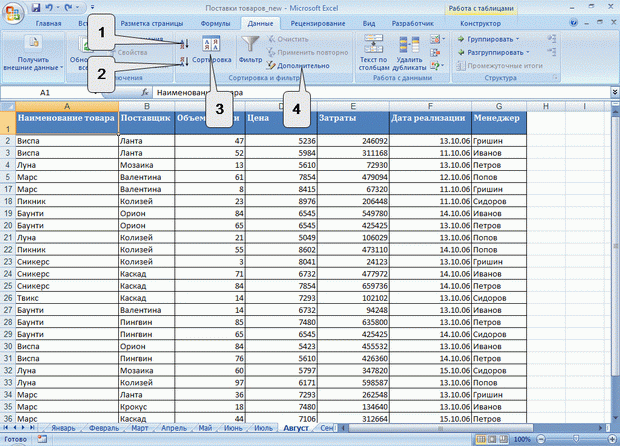
Task: Toggle Page Break Preview view in status bar
Action: [503, 439]
